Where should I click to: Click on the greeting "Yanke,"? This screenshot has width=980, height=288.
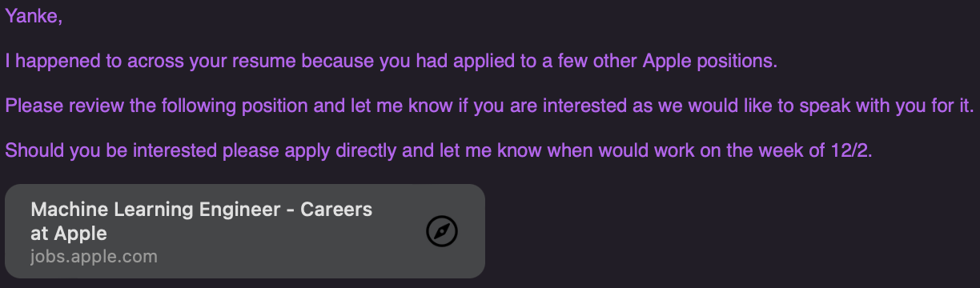coord(34,18)
